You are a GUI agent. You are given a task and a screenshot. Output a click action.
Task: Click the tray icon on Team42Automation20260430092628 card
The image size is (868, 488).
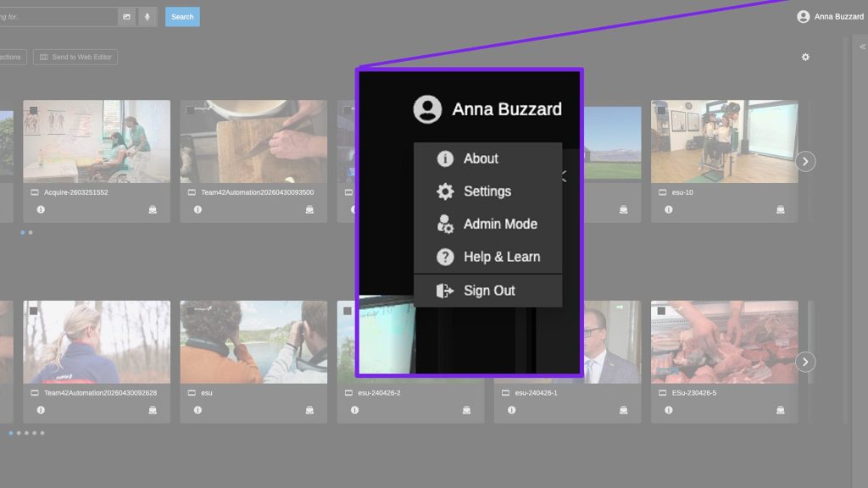pyautogui.click(x=153, y=410)
